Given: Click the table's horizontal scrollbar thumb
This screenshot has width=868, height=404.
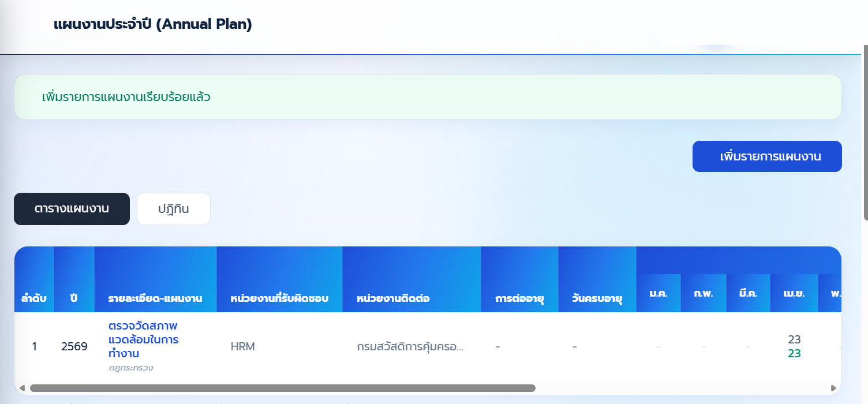Looking at the screenshot, I should [x=283, y=388].
